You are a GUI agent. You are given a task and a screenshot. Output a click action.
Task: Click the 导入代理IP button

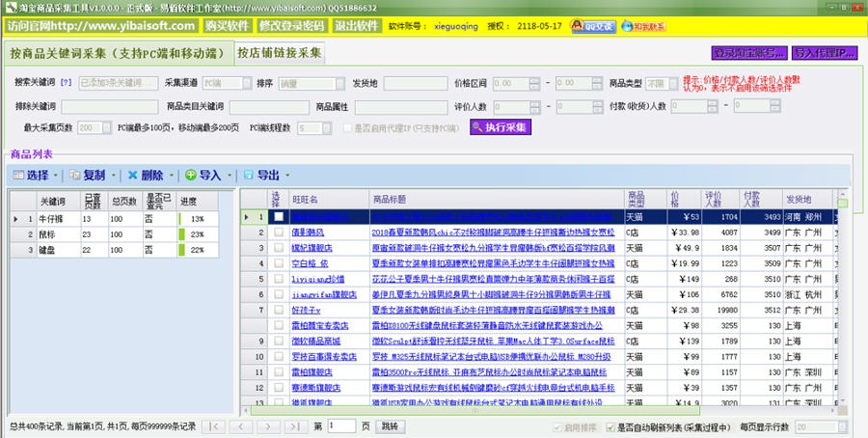coord(825,53)
